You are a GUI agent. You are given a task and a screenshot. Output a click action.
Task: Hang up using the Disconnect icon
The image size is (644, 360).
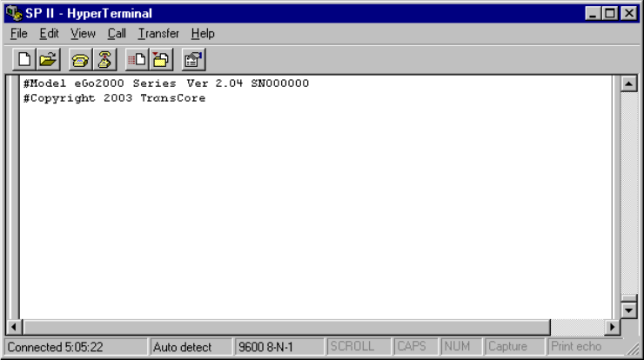click(104, 60)
